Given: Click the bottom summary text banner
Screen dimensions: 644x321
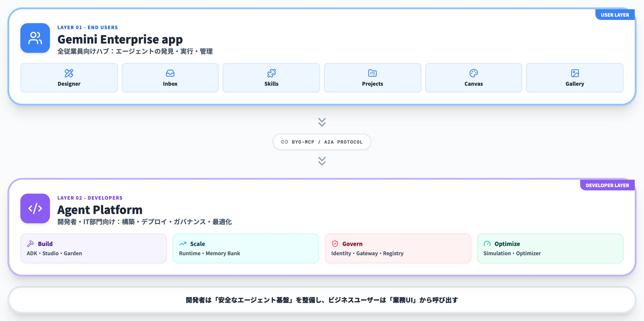Looking at the screenshot, I should (x=322, y=300).
